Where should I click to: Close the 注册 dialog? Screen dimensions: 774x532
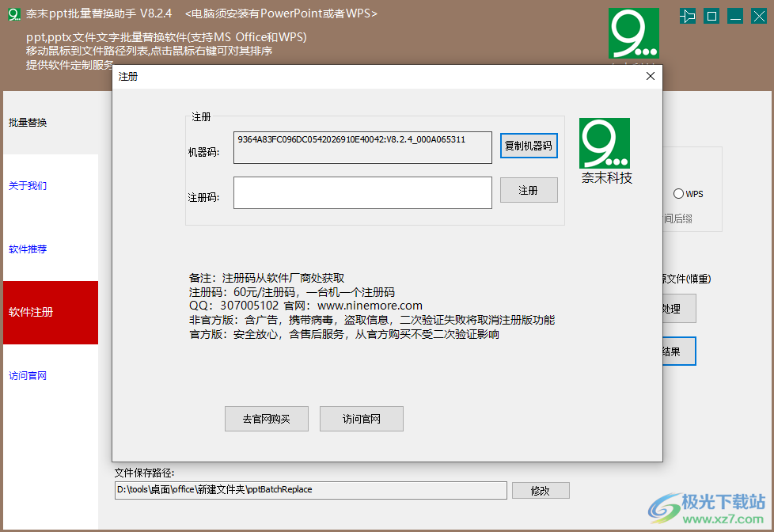650,76
